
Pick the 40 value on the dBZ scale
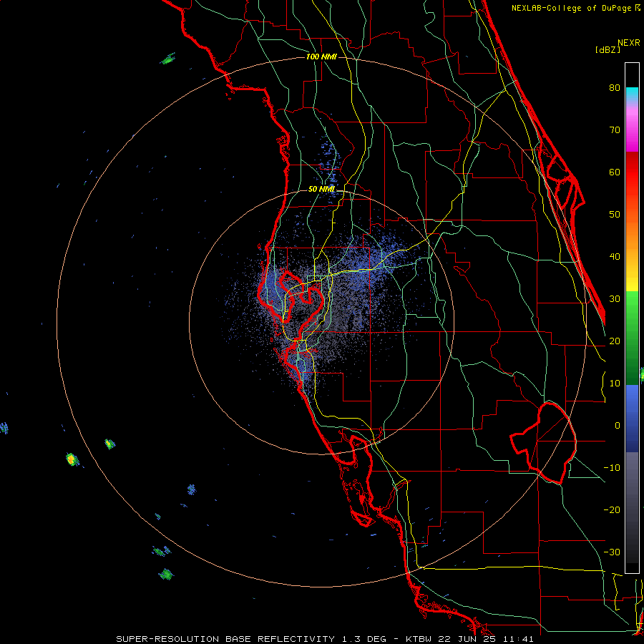click(x=615, y=257)
